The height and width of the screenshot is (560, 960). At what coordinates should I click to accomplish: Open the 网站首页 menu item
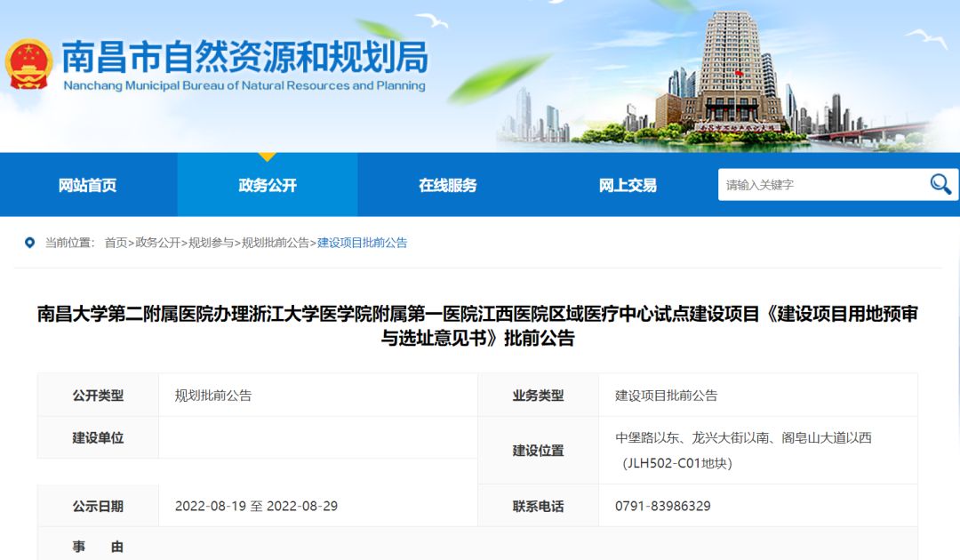pos(87,185)
